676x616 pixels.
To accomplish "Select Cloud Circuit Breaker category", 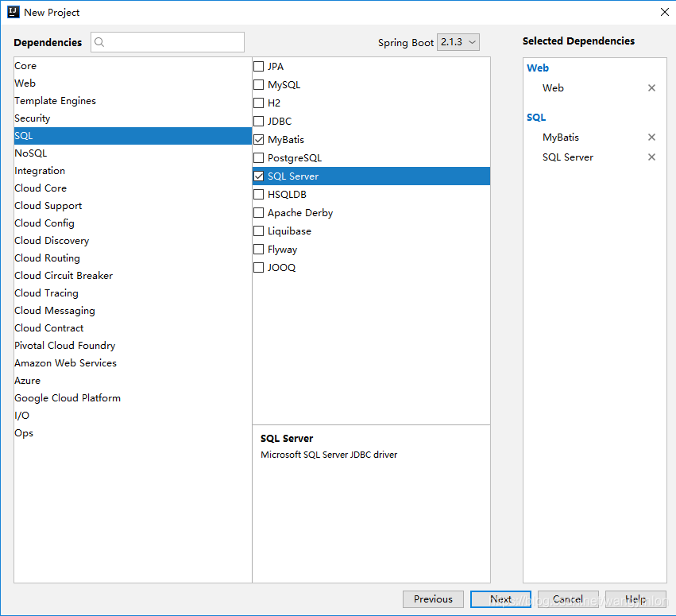I will (133, 276).
